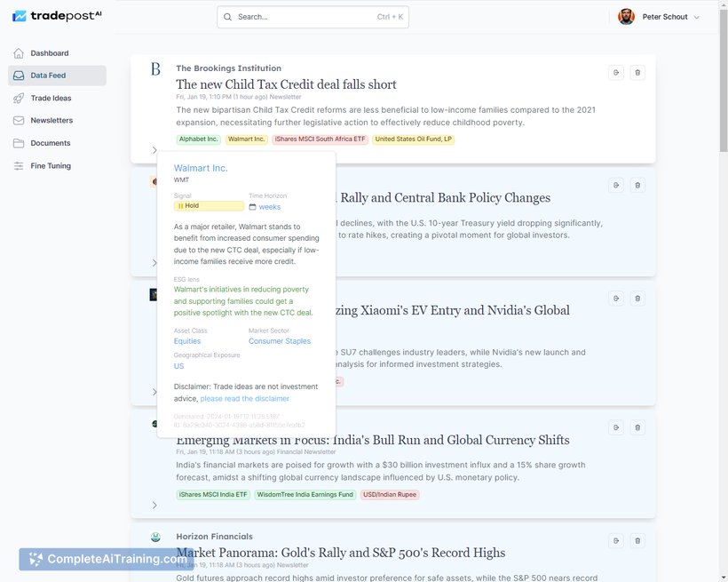Click the Data Feed inbox icon

19,76
